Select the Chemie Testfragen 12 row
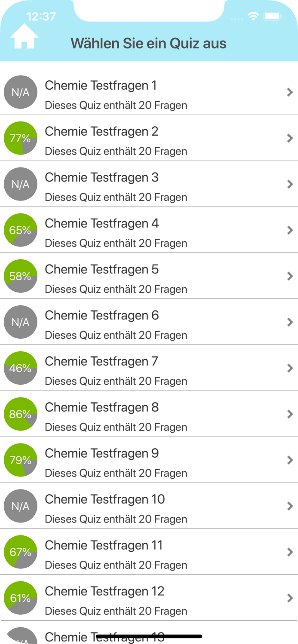The image size is (298, 644). [129, 598]
